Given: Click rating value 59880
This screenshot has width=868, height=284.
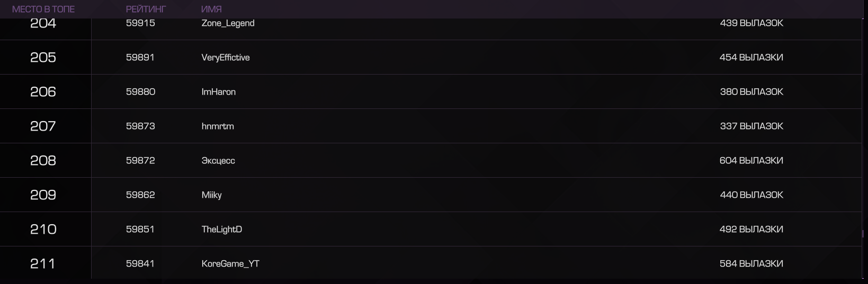Looking at the screenshot, I should pos(140,92).
